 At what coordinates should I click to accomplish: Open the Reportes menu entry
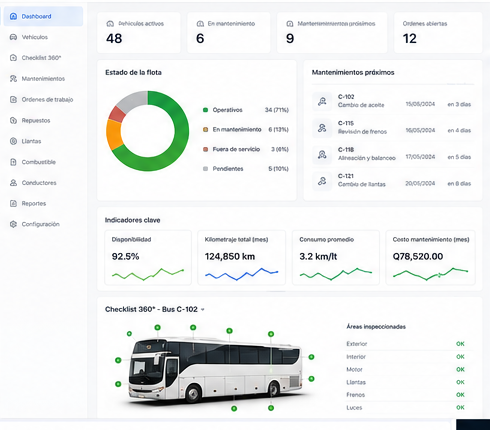tap(43, 203)
